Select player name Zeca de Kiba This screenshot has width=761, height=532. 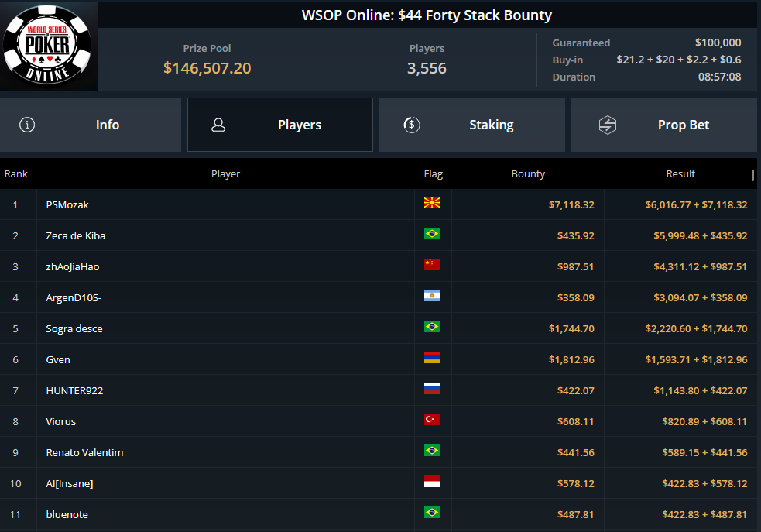pyautogui.click(x=76, y=236)
